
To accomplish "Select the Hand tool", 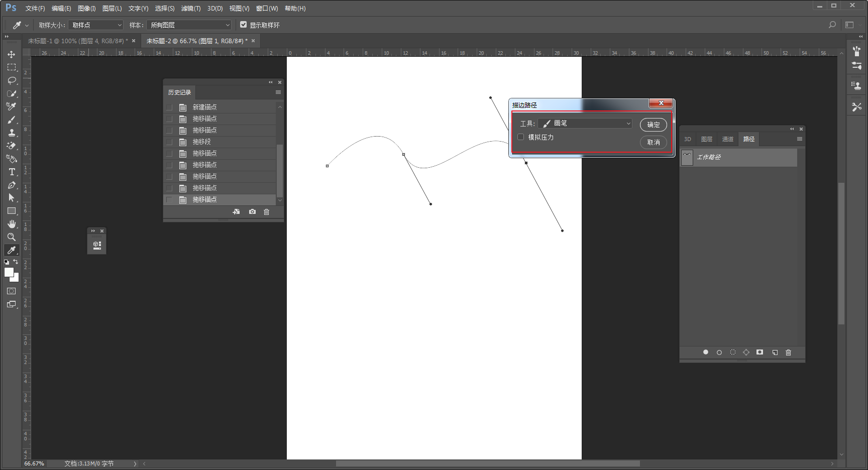I will [11, 224].
